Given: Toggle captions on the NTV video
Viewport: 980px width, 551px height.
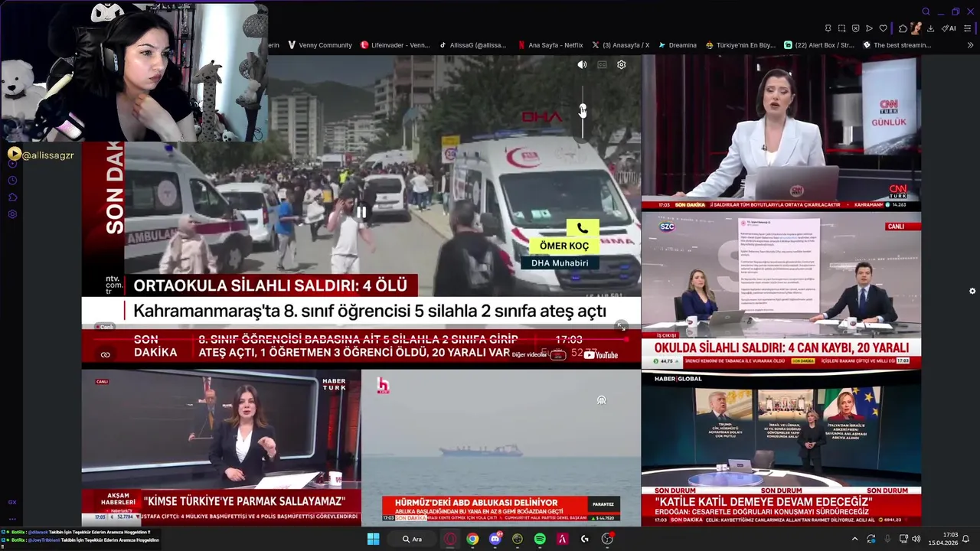Looking at the screenshot, I should pyautogui.click(x=602, y=65).
